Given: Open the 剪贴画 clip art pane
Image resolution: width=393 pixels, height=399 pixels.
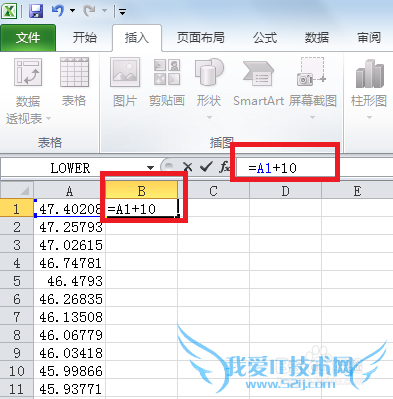Looking at the screenshot, I should coord(167,82).
